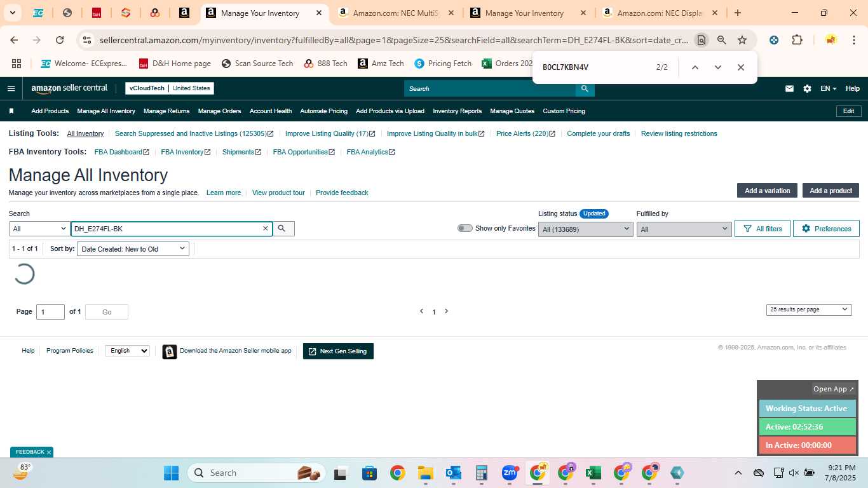
Task: Open the Seller Central hamburger menu
Action: tap(11, 88)
